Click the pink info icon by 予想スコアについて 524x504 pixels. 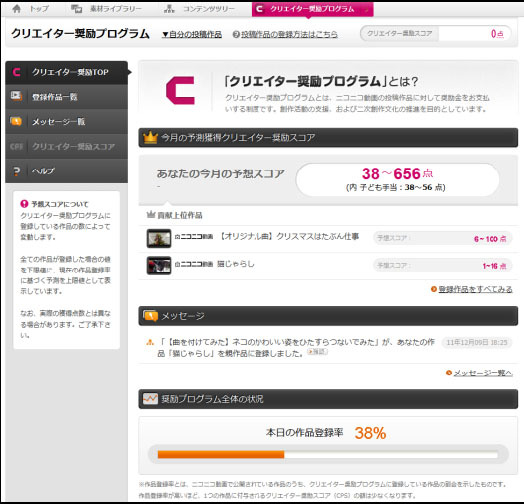(x=24, y=204)
